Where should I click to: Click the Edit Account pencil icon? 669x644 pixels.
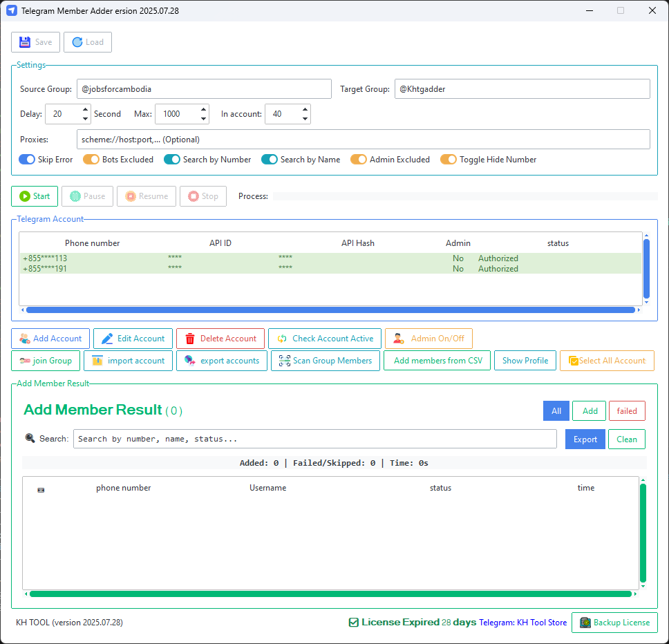click(x=107, y=339)
